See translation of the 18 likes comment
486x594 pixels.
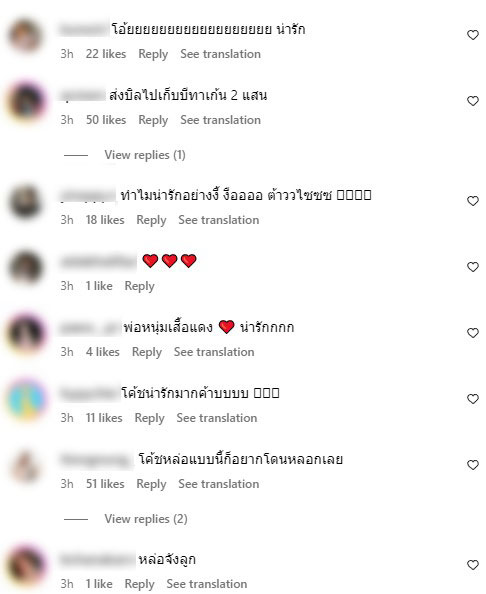(x=219, y=220)
